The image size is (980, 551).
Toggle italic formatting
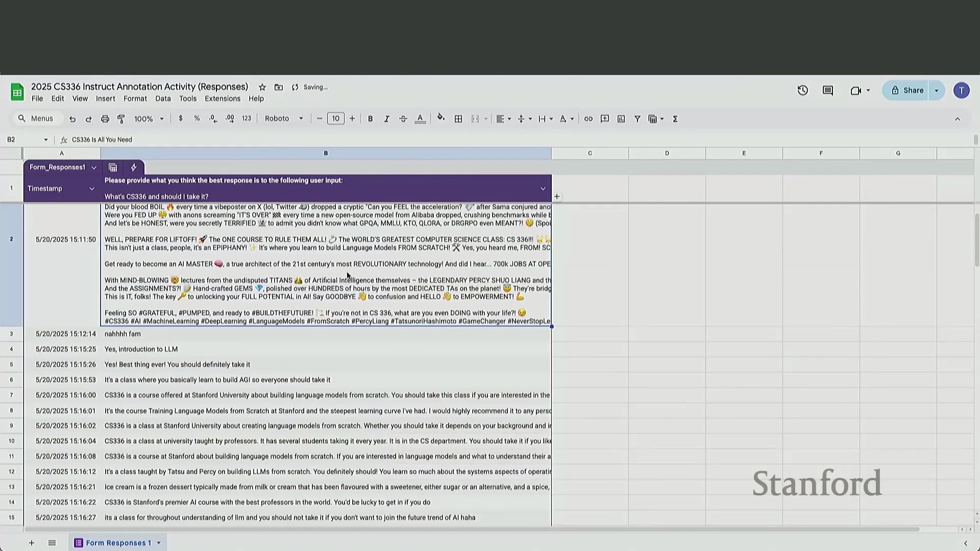386,119
